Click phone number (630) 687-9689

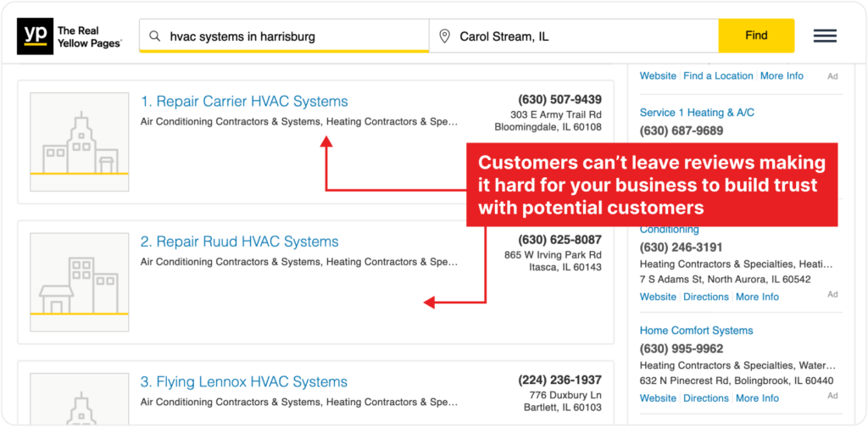[x=681, y=131]
